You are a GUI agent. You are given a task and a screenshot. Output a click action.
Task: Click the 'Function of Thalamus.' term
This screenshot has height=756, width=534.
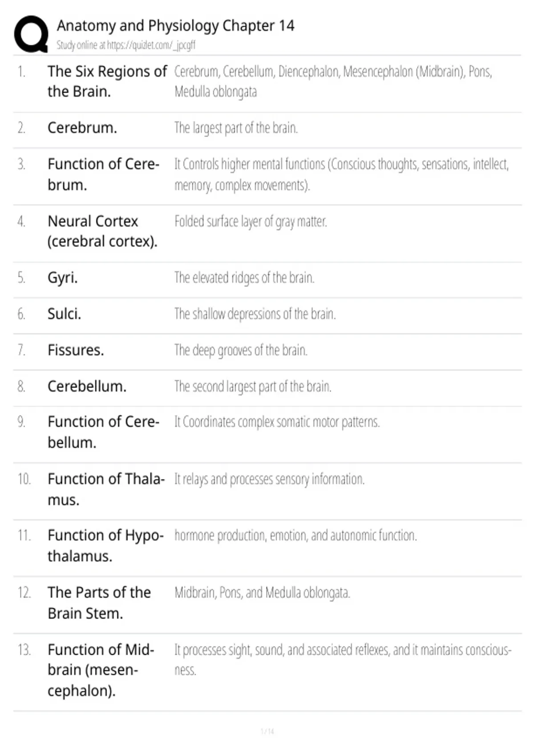coord(106,489)
